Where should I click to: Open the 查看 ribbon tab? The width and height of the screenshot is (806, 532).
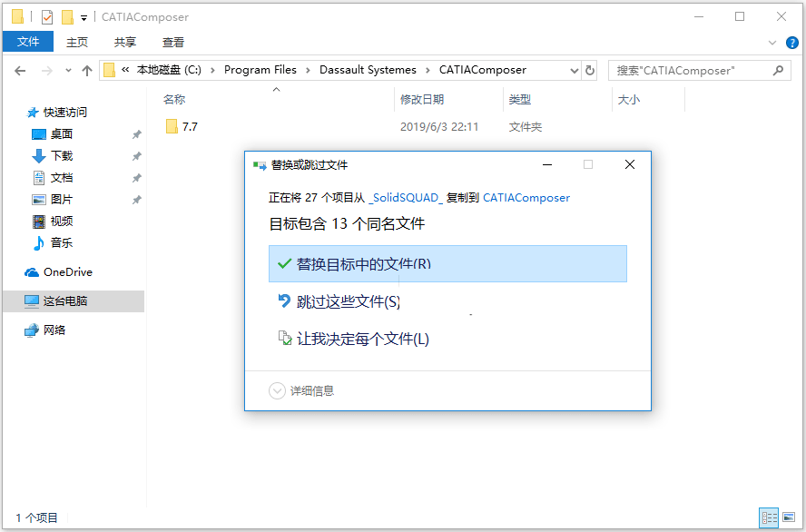[172, 42]
